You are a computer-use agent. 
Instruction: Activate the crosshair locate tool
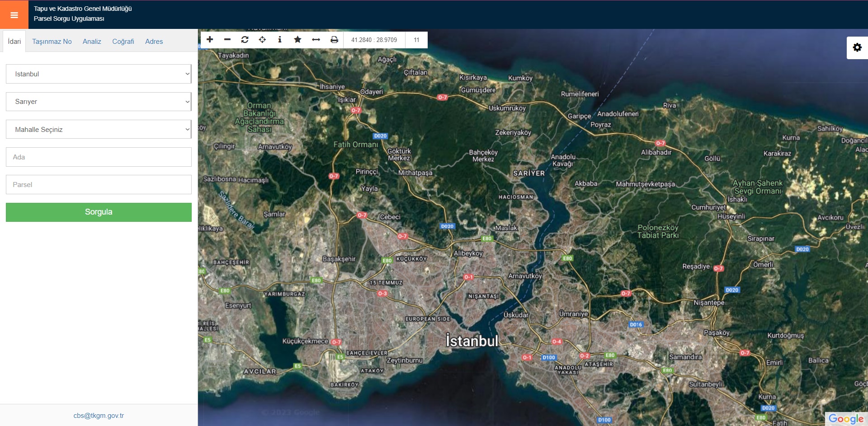[x=262, y=40]
